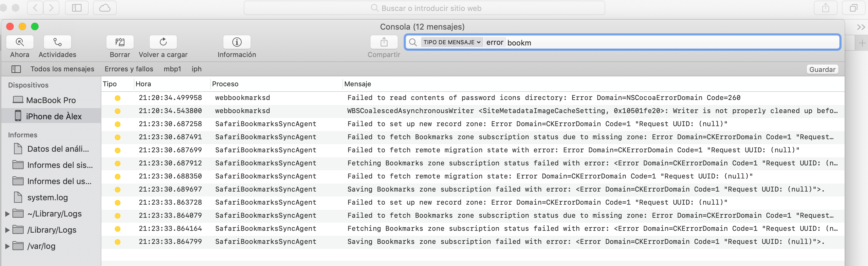The height and width of the screenshot is (266, 868).
Task: Expand the /var/log folder triangle
Action: coord(7,246)
